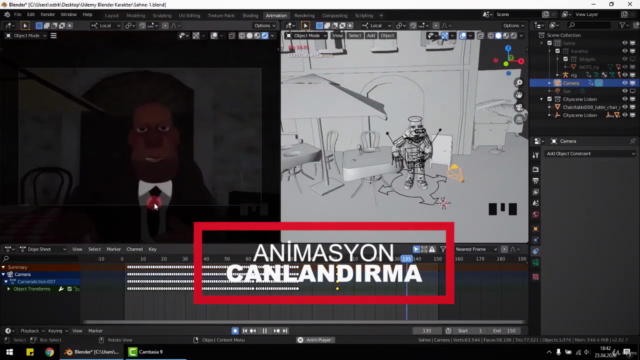The image size is (640, 360).
Task: Switch to the Layout workspace tab
Action: tap(111, 16)
